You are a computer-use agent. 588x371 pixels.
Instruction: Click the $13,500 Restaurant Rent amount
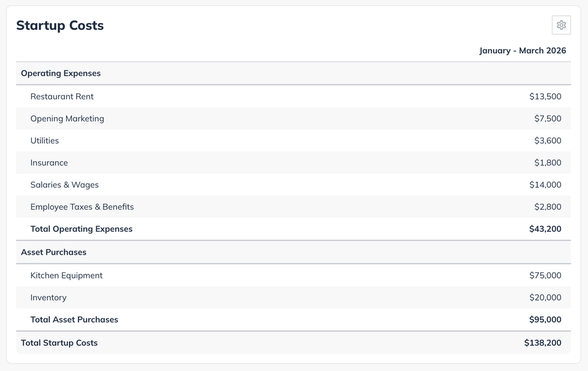click(x=545, y=96)
